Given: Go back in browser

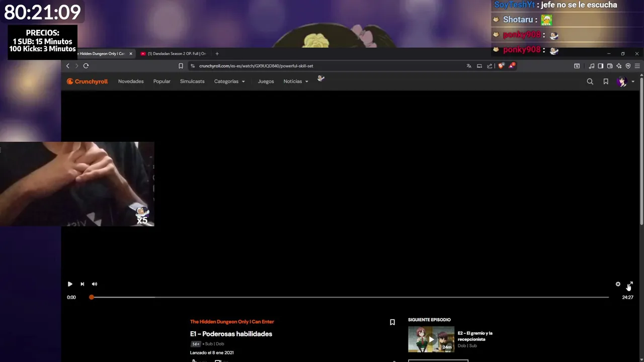Looking at the screenshot, I should pyautogui.click(x=68, y=66).
